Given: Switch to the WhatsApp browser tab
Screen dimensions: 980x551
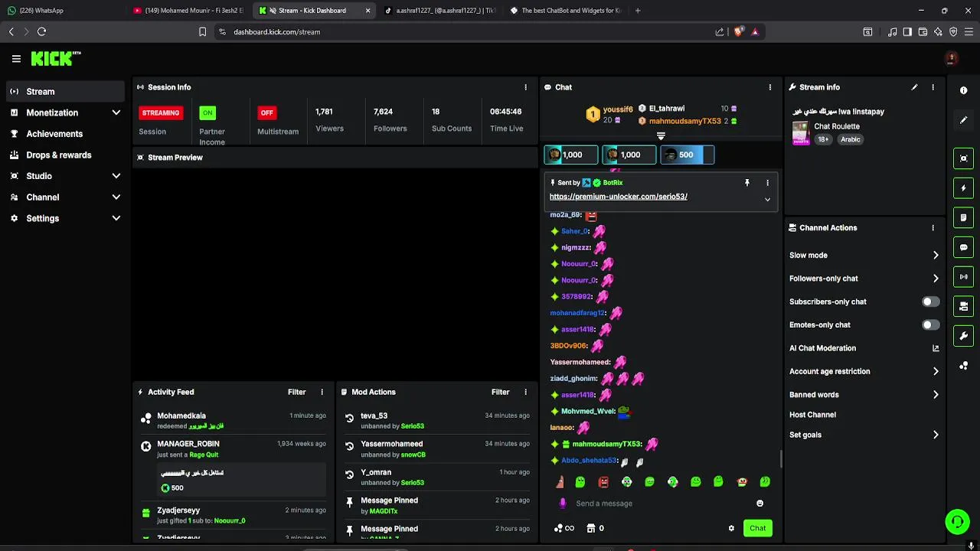Looking at the screenshot, I should 63,11.
